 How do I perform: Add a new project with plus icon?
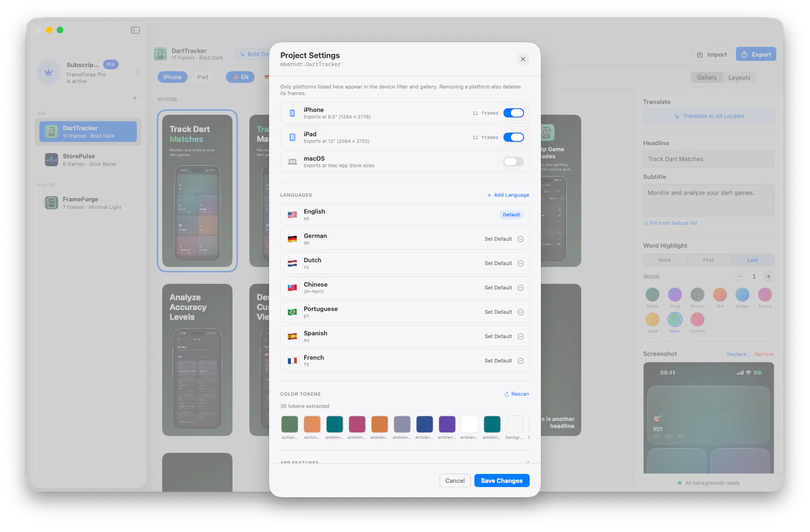135,98
